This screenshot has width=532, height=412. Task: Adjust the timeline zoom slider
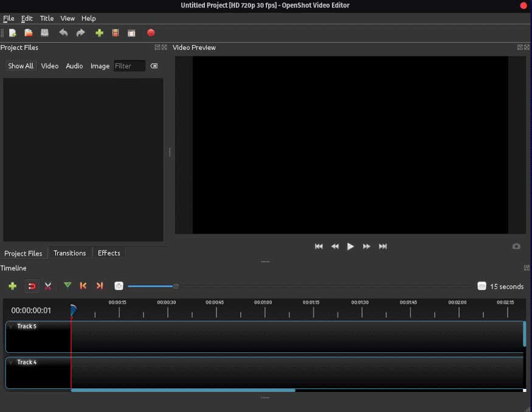coord(176,286)
